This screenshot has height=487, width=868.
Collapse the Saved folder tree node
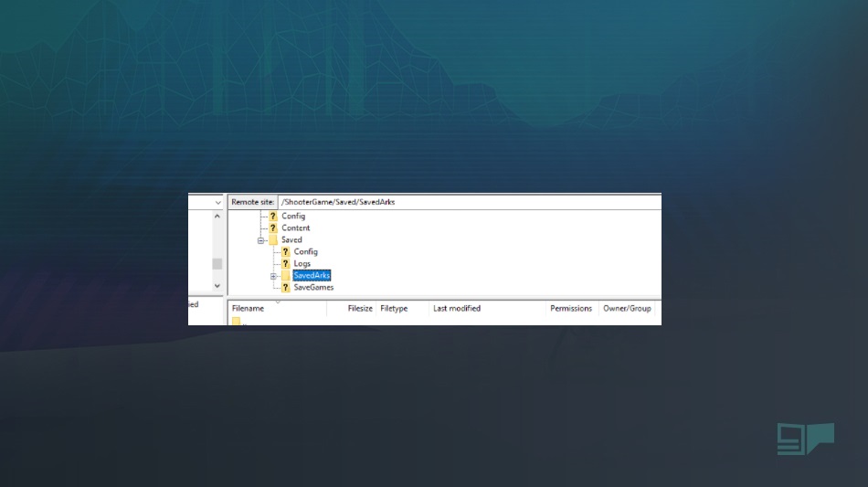click(261, 240)
